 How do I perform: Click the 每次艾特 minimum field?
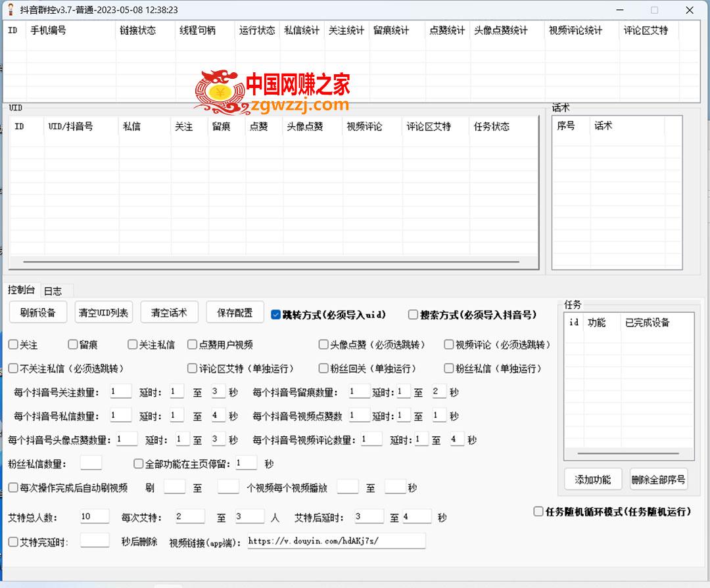pyautogui.click(x=190, y=516)
